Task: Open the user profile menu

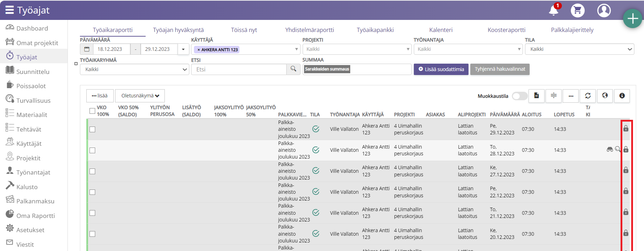Action: (x=604, y=10)
